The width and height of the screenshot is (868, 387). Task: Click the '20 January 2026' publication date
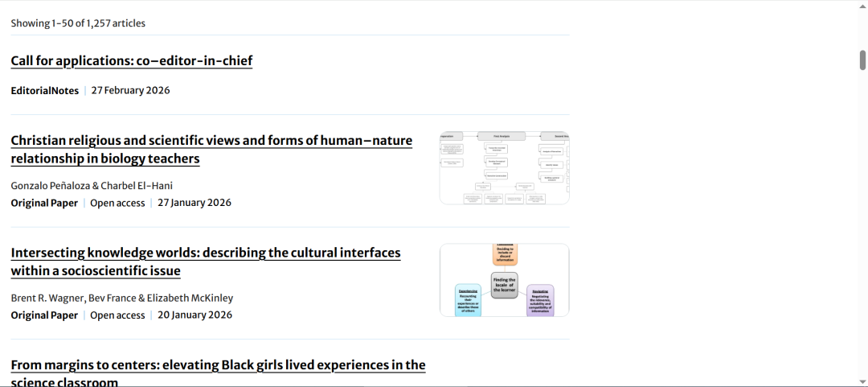tap(194, 315)
